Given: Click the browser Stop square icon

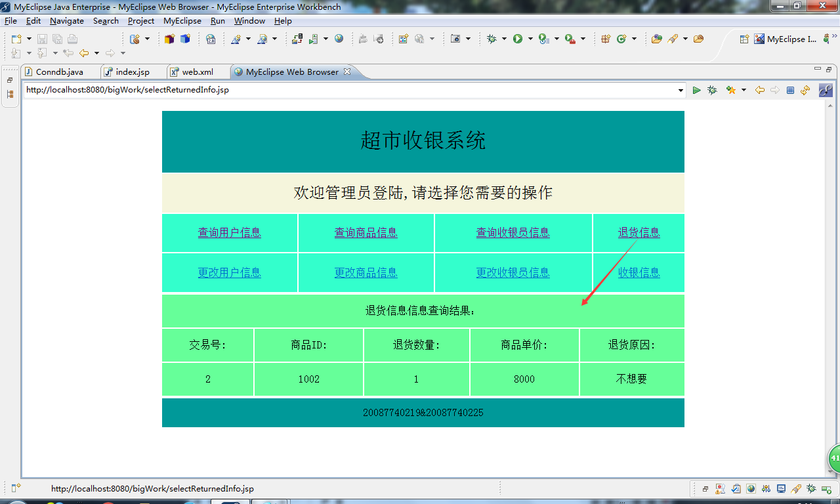Looking at the screenshot, I should 790,90.
